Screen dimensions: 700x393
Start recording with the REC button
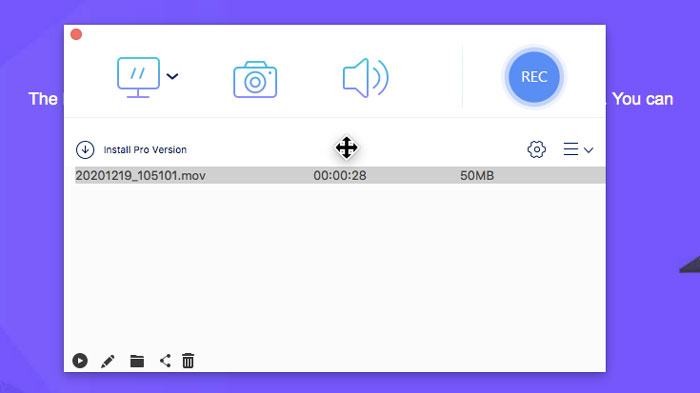[534, 77]
